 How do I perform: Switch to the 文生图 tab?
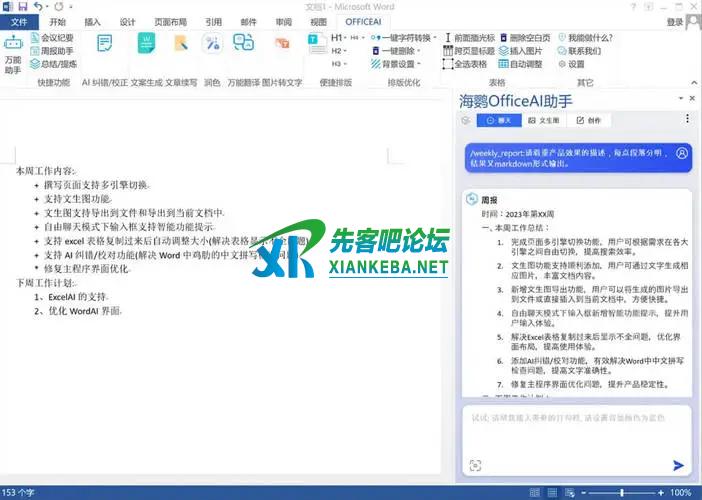(x=545, y=120)
